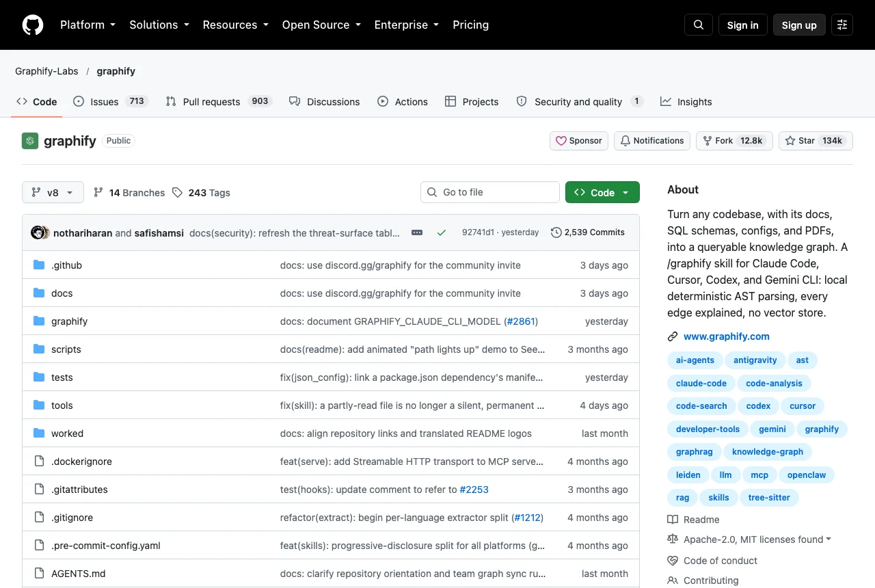The height and width of the screenshot is (588, 875).
Task: Click the commit history clock icon
Action: click(556, 232)
